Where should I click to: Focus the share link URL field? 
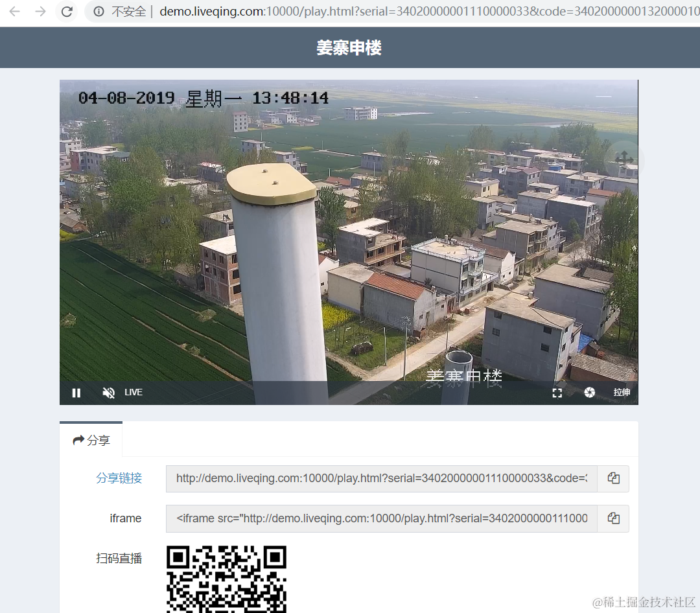pyautogui.click(x=382, y=479)
